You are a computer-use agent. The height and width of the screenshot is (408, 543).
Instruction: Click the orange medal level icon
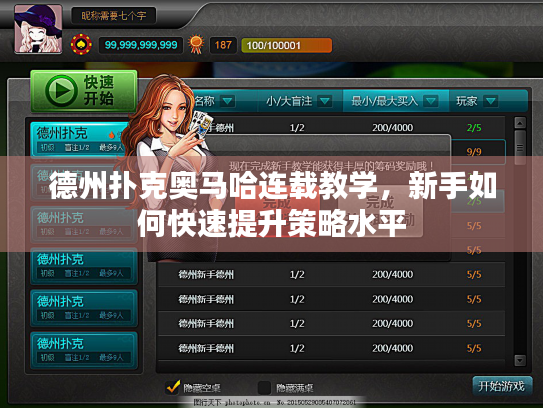pyautogui.click(x=196, y=44)
